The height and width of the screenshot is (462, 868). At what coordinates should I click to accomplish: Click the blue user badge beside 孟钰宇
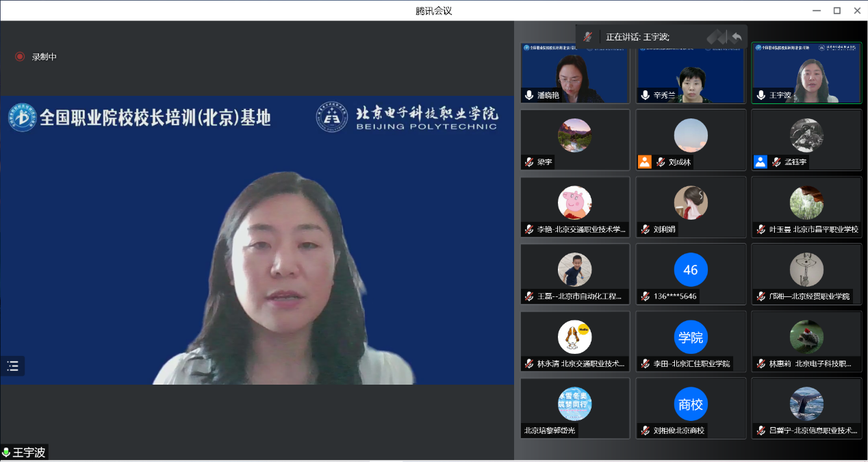(x=760, y=162)
